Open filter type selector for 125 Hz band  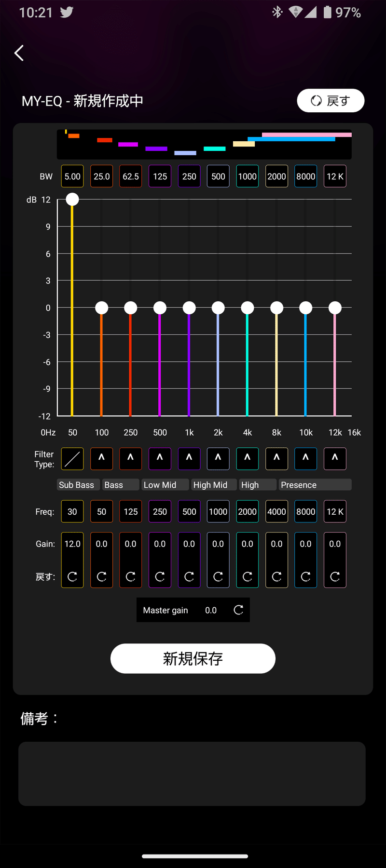130,459
